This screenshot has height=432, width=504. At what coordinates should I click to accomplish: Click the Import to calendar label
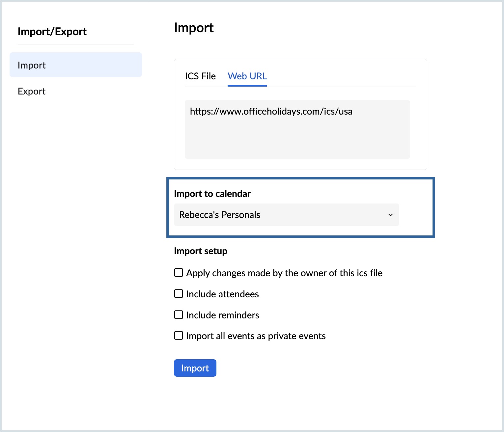coord(212,194)
